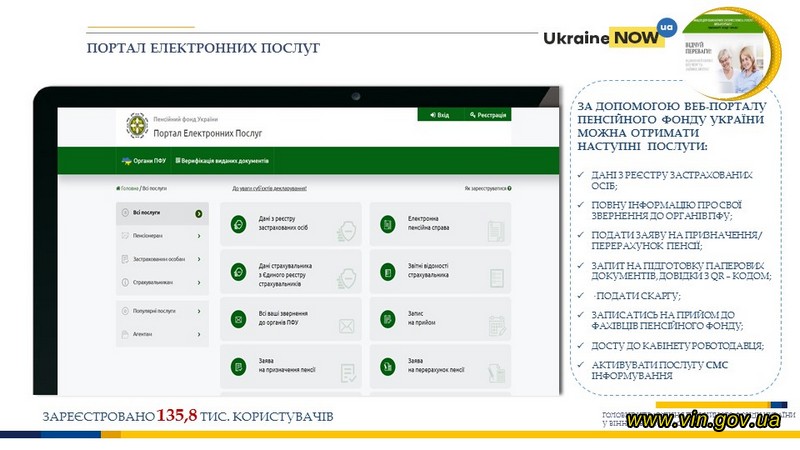800x450 pixels.
Task: Click the 'Реєстрація' registration button
Action: point(488,115)
